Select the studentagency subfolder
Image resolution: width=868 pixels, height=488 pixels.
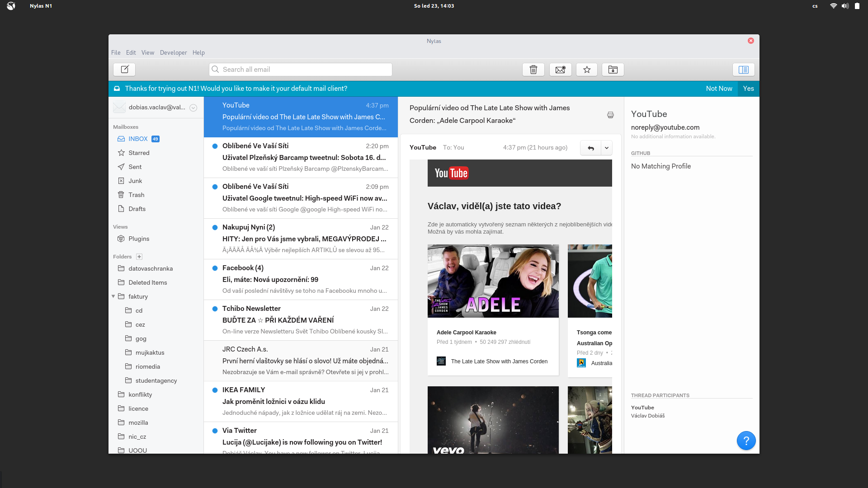point(156,380)
